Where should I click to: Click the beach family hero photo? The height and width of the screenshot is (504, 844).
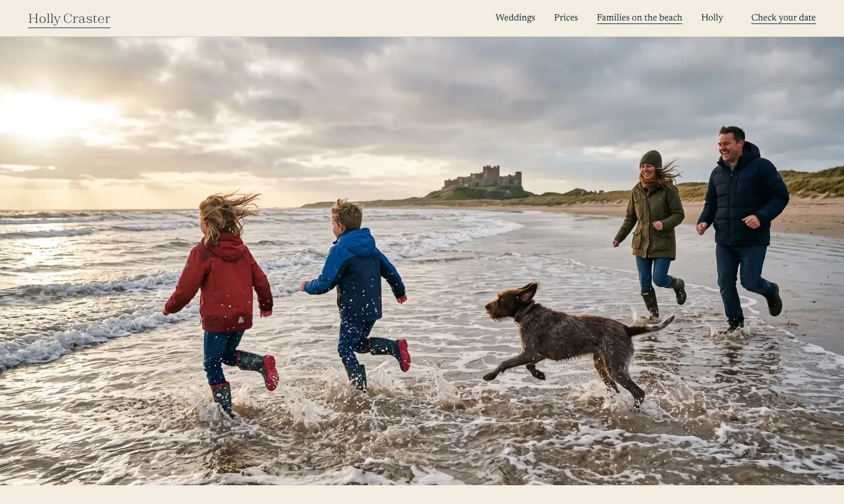[x=422, y=261]
